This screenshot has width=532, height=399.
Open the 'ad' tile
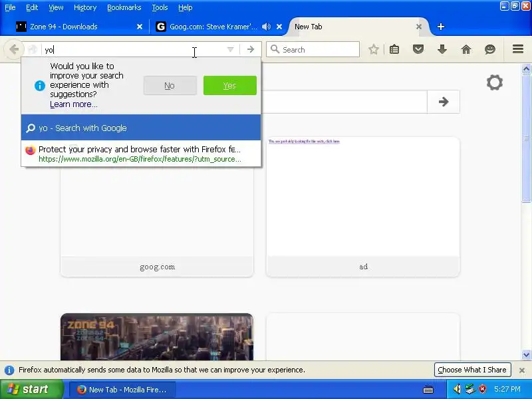coord(363,207)
